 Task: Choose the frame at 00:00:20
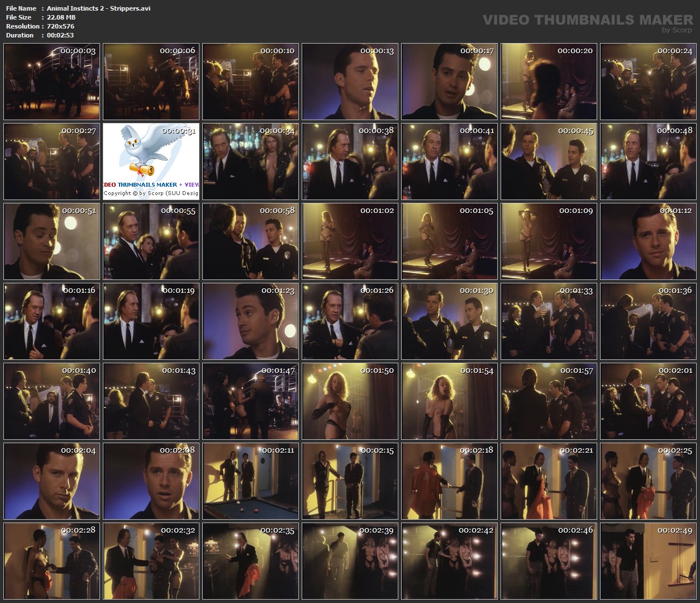click(x=549, y=82)
